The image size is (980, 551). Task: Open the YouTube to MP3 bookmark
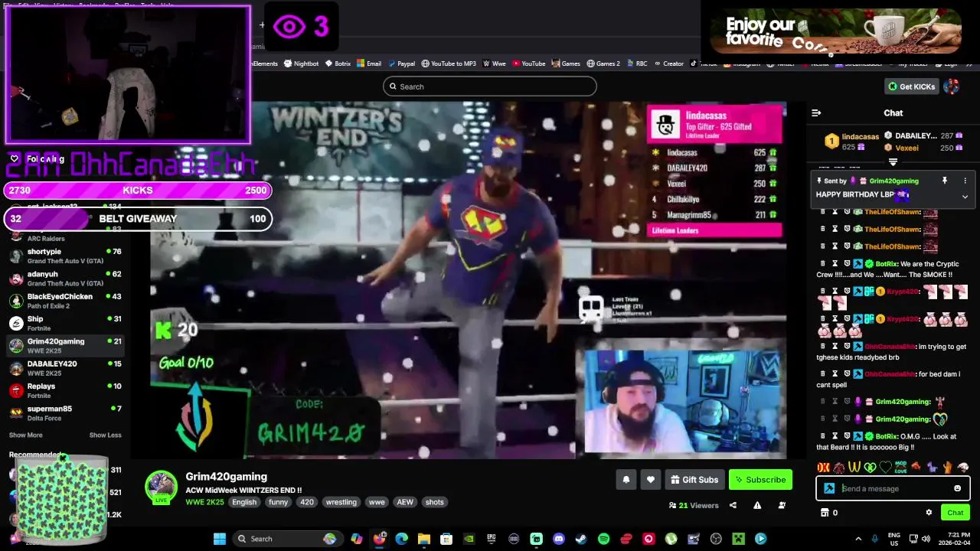pos(449,64)
